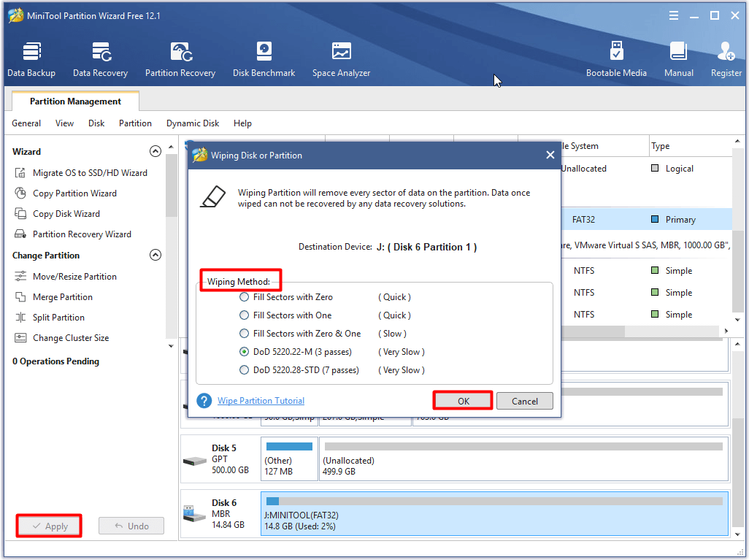The width and height of the screenshot is (749, 560).
Task: Open the View menu
Action: pos(64,123)
